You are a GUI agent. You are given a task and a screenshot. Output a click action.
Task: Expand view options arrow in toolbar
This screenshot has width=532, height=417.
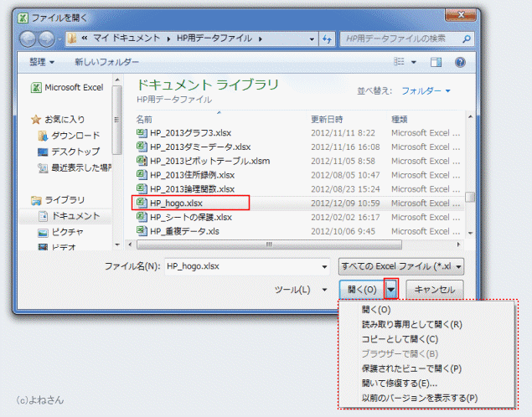click(x=414, y=62)
